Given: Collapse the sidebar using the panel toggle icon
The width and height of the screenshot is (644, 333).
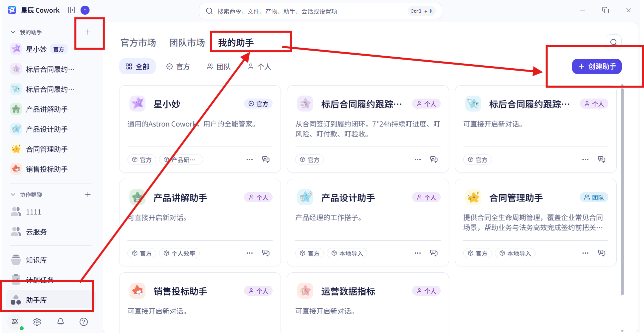Looking at the screenshot, I should (72, 10).
